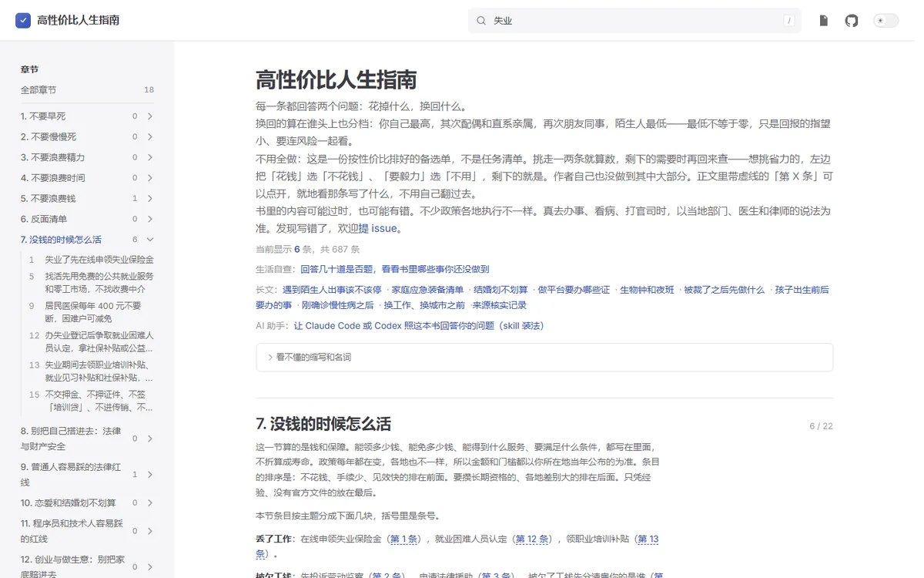Expand chevron next to 1. 不要早死
924x578 pixels.
point(150,116)
